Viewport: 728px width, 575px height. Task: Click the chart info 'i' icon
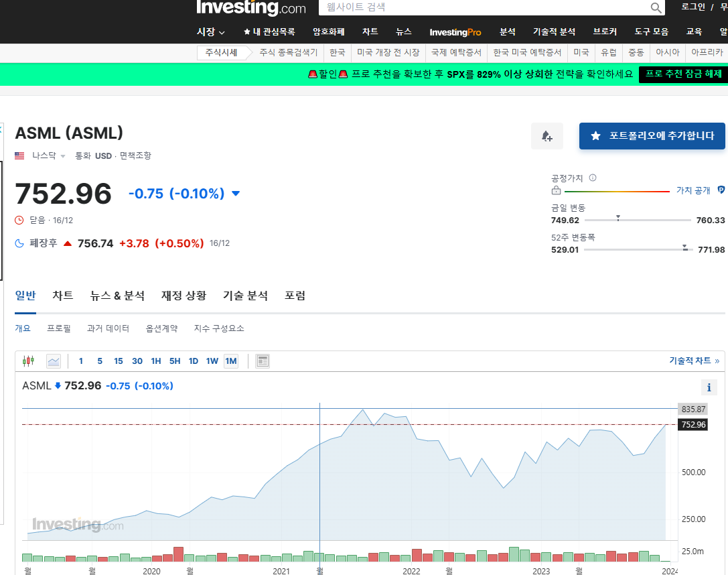pos(709,387)
